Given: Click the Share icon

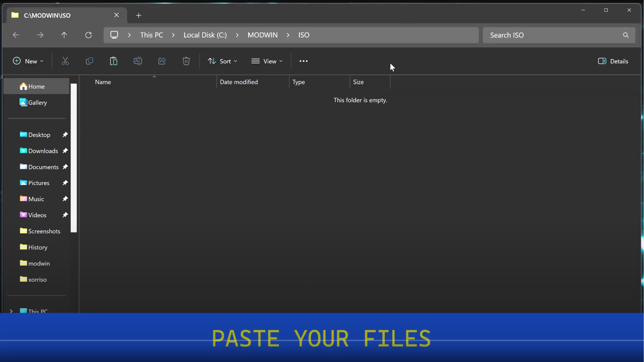Looking at the screenshot, I should [162, 61].
